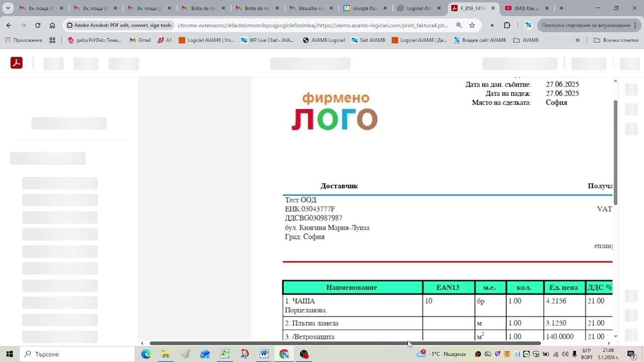Open the notification center icon
The image size is (644, 362).
click(631, 354)
